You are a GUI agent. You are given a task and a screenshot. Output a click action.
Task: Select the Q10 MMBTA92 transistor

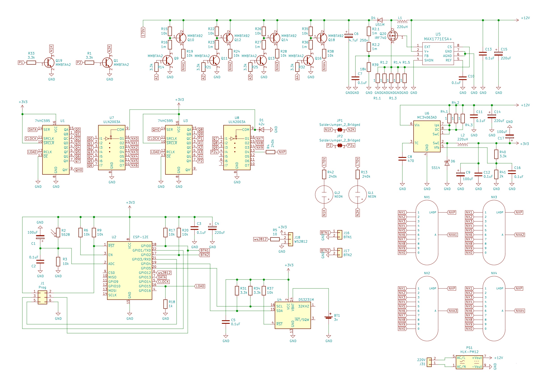tap(181, 38)
